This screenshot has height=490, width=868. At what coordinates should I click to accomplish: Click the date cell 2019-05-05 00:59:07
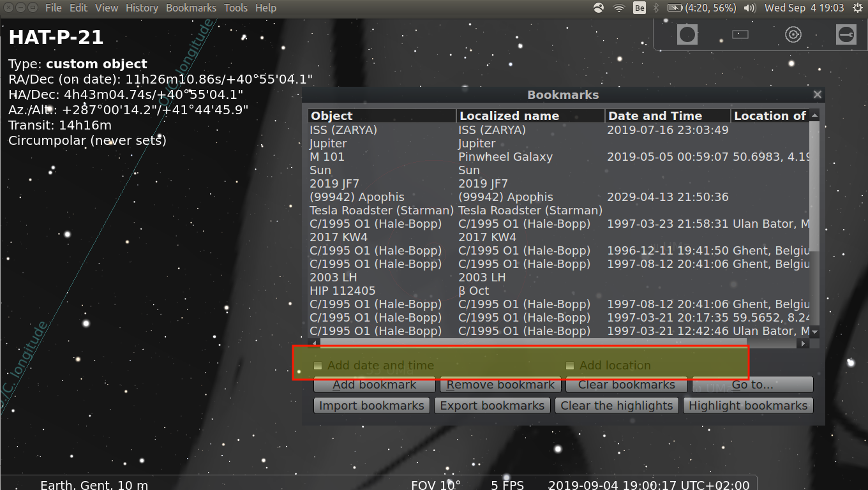pos(668,156)
